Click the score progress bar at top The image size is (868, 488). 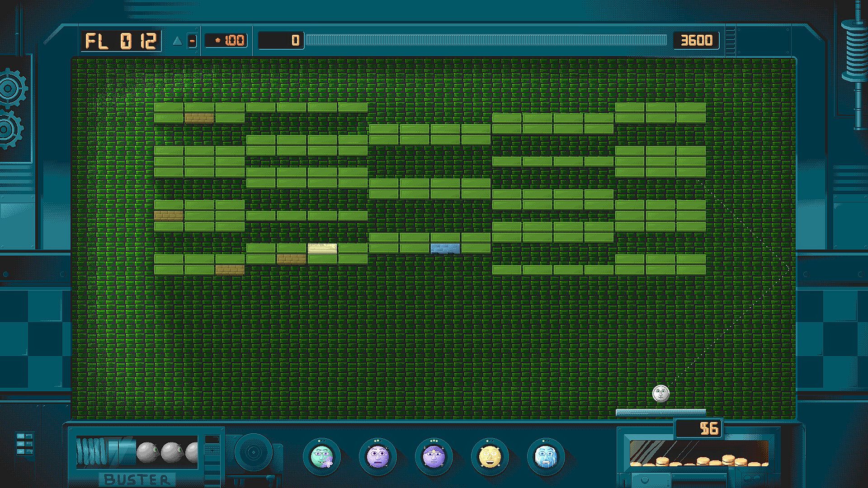(486, 41)
